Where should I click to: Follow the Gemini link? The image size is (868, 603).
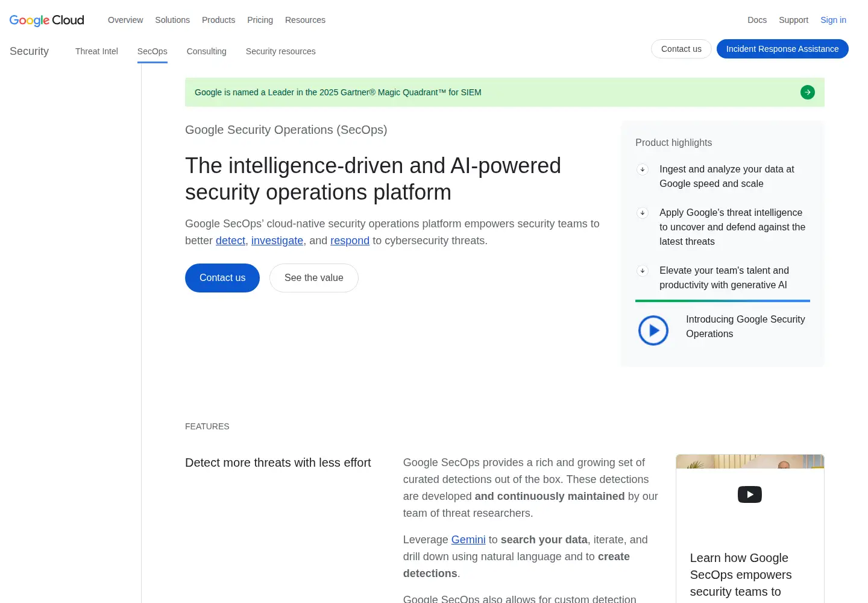(x=468, y=540)
